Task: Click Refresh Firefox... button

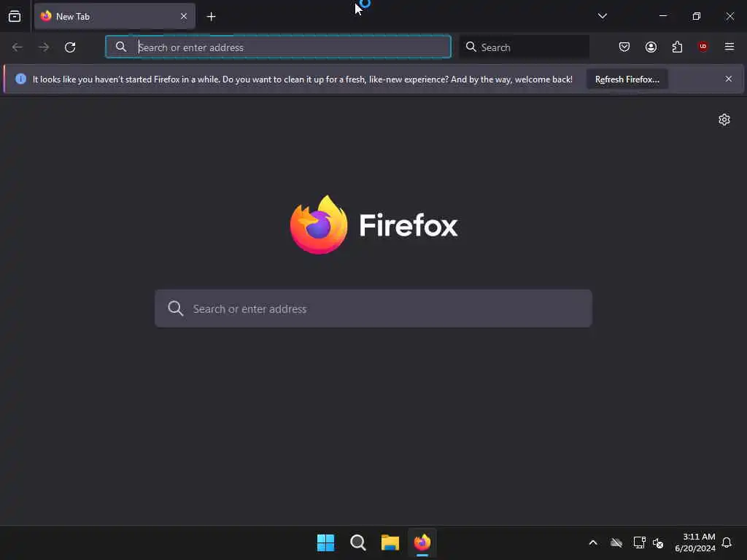Action: tap(627, 79)
